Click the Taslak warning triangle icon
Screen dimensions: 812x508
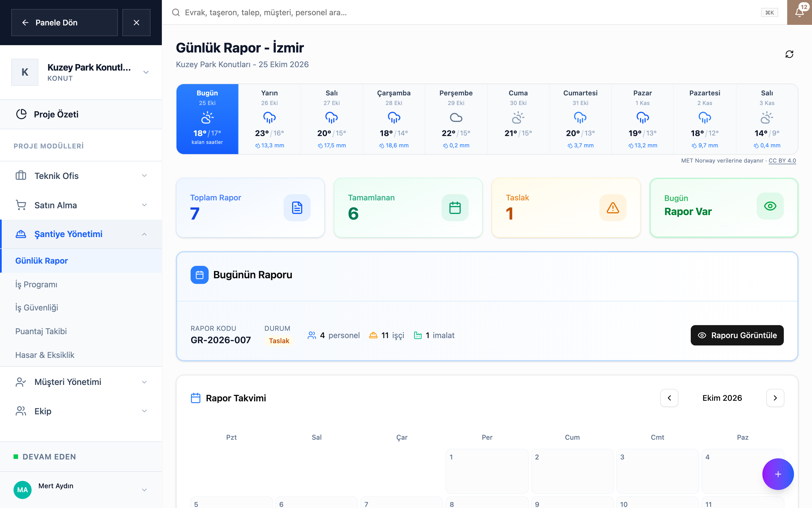coord(613,208)
